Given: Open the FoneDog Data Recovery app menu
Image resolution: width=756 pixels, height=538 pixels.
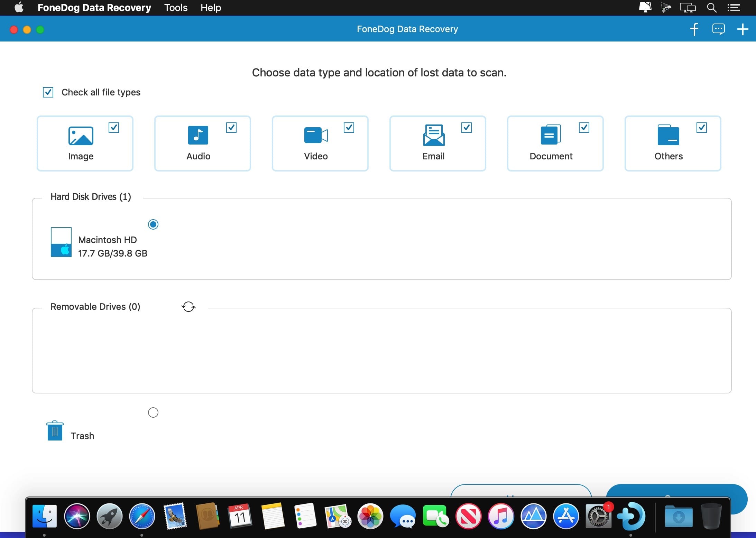Looking at the screenshot, I should [94, 8].
